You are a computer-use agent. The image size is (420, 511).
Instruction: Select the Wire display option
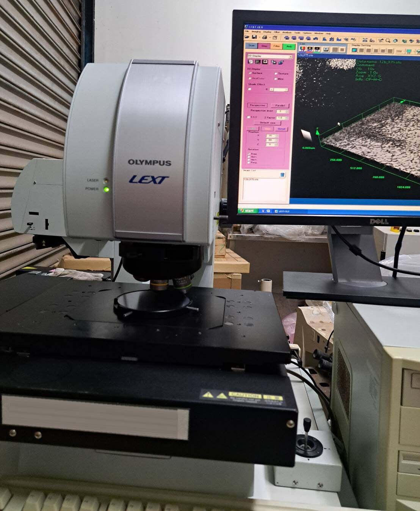point(279,79)
